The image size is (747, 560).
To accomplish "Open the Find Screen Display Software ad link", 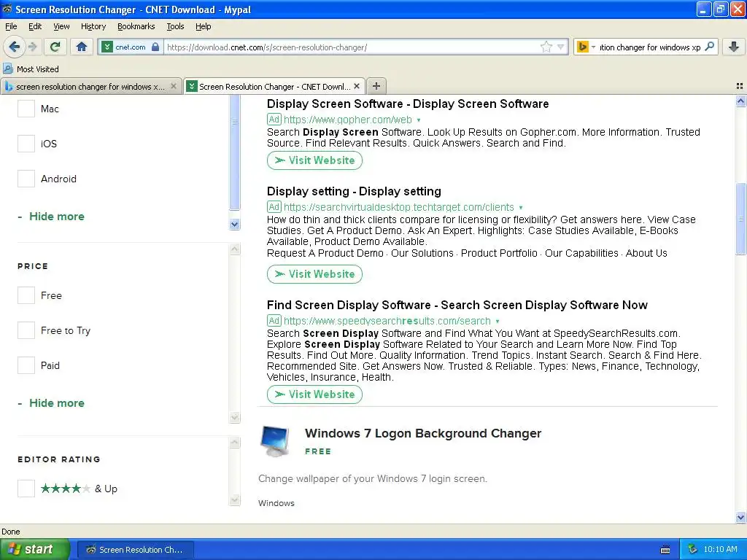I will click(457, 306).
